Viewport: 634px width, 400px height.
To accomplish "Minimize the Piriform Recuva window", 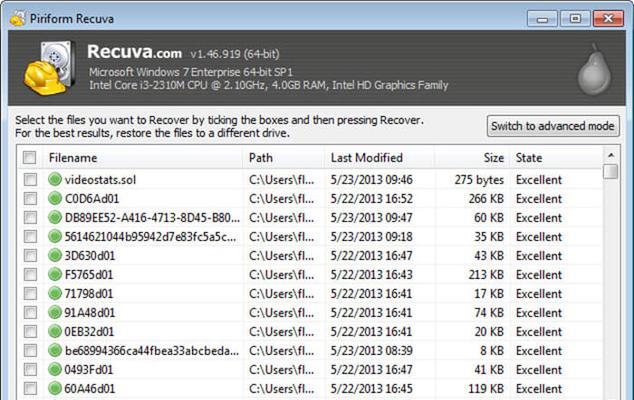I will coord(542,19).
